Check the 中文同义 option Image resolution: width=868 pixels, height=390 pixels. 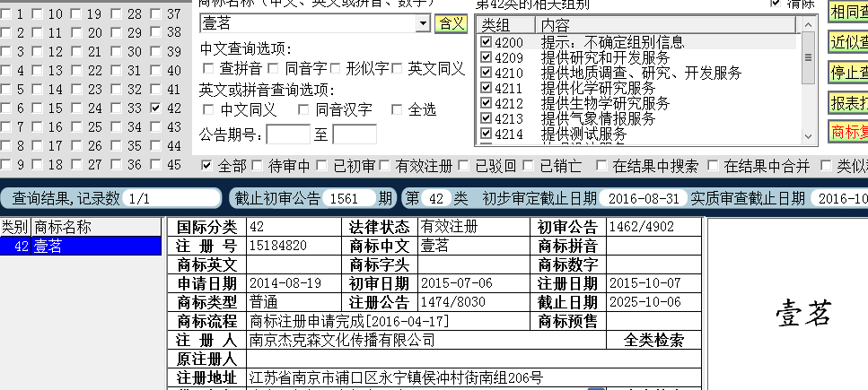tap(208, 110)
